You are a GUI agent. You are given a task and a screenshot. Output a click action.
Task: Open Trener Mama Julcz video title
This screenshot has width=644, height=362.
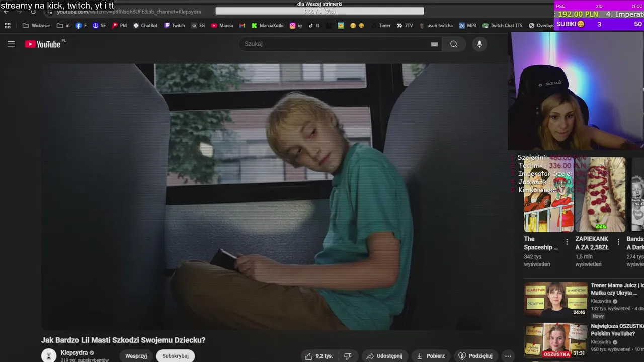coord(617,289)
